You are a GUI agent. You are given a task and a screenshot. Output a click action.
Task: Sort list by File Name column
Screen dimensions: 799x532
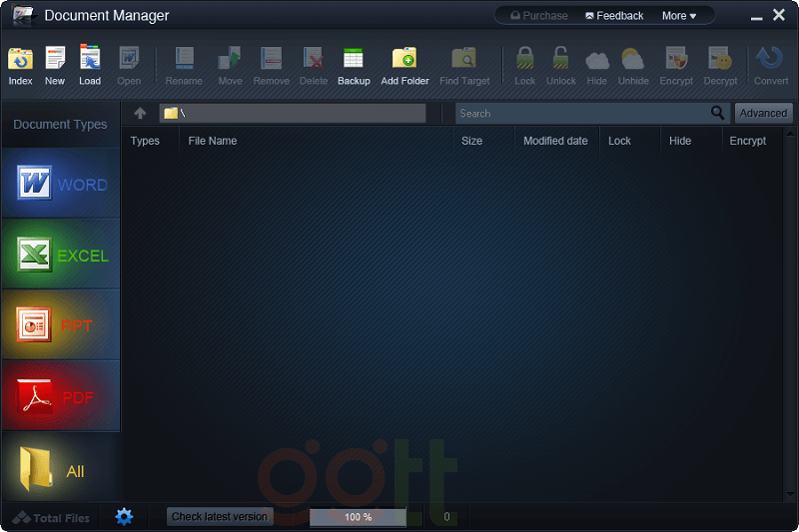(x=213, y=141)
